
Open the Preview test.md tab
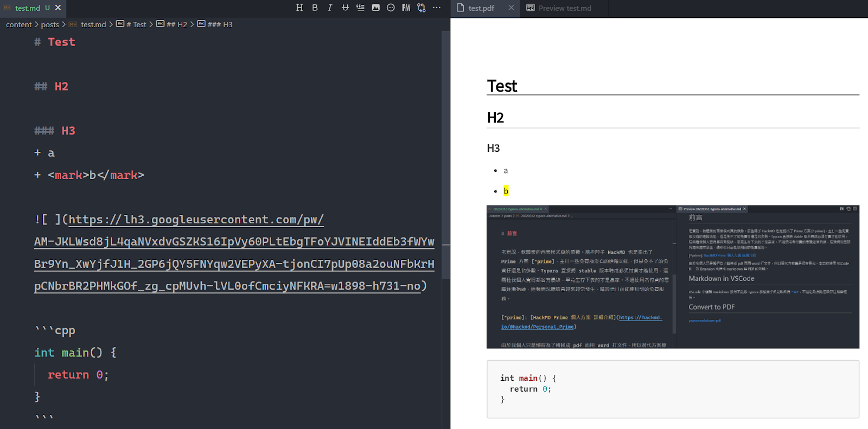[x=565, y=8]
